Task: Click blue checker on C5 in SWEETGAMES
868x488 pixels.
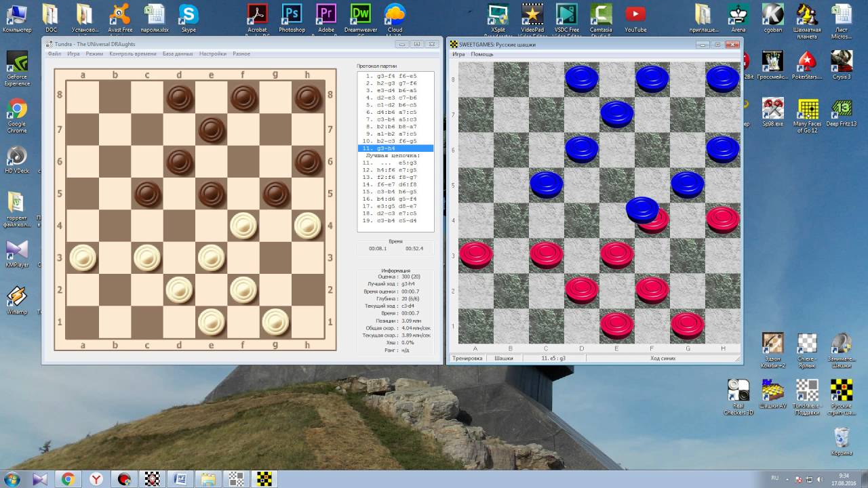Action: (547, 184)
